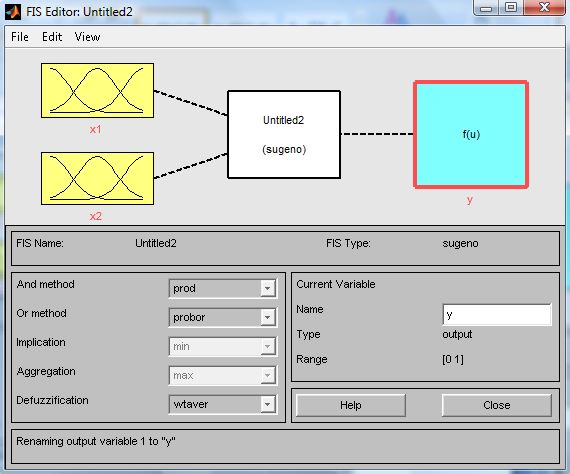
Task: Click the x2 label under second input
Action: tap(96, 216)
